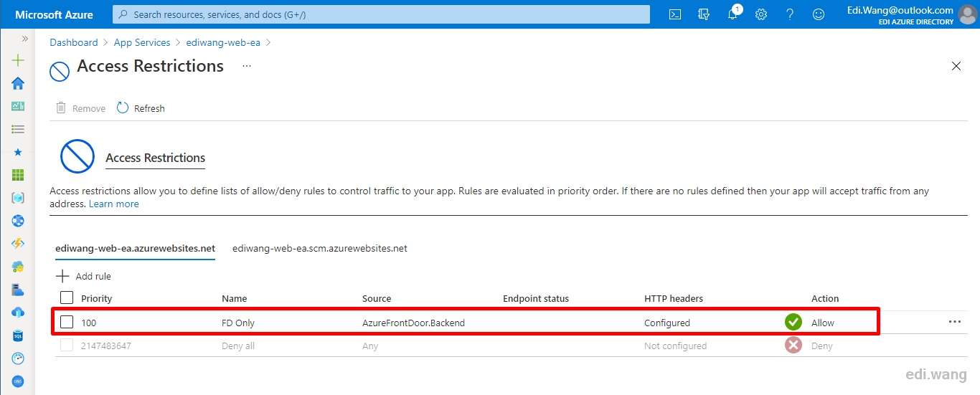Screen dimensions: 980x395
Task: Click the server with cloud sidebar icon
Action: pos(18,290)
